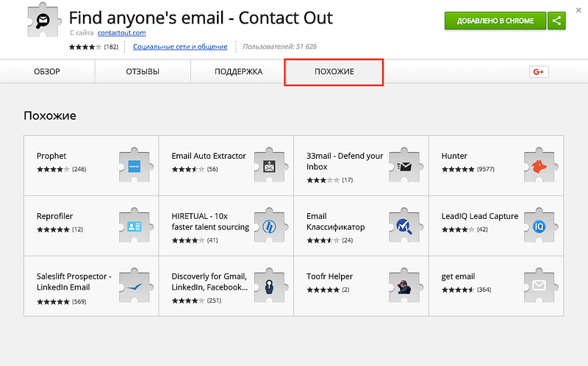Screen dimensions: 588x366
Task: Click the Hunter rating stars (9577)
Action: pos(468,169)
